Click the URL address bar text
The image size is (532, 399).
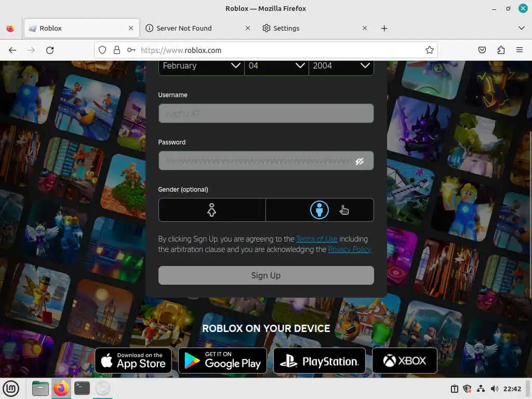(x=181, y=50)
